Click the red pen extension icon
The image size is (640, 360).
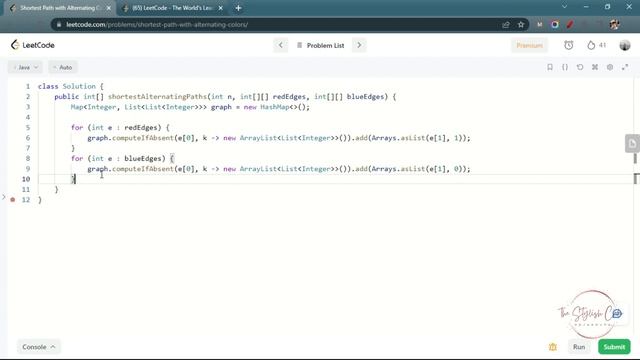(x=570, y=24)
